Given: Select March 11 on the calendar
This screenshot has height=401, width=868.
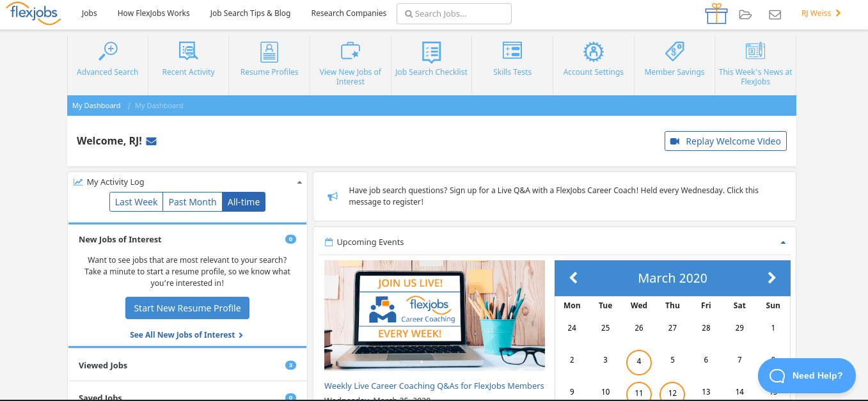Looking at the screenshot, I should coord(639,392).
